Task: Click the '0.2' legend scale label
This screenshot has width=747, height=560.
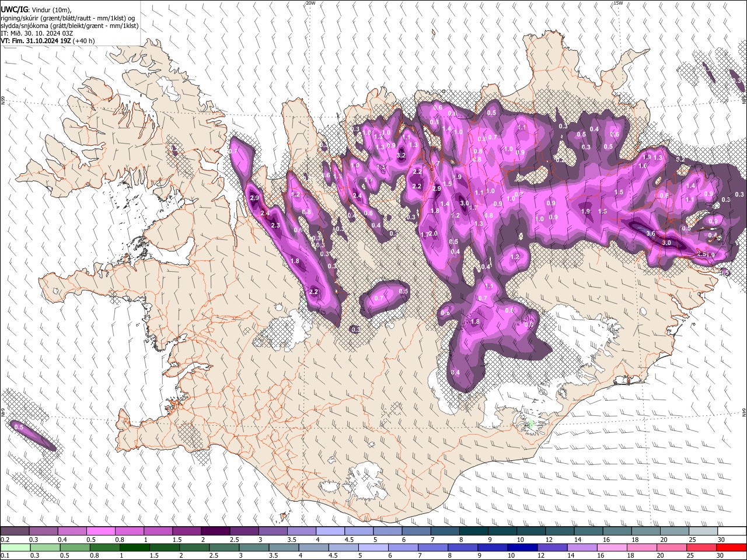Action: pos(5,540)
